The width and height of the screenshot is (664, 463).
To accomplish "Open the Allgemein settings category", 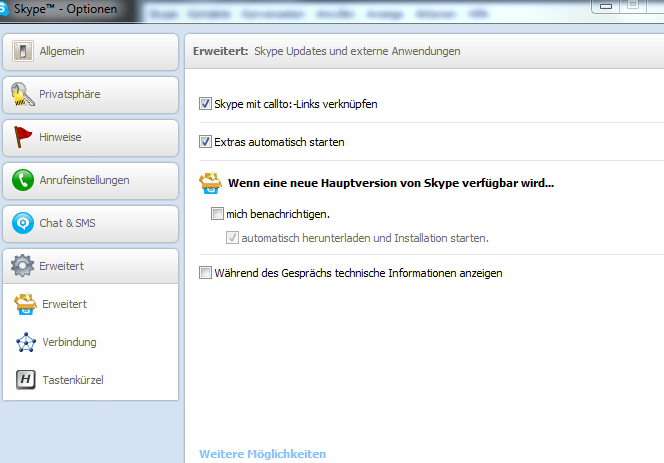I will coord(90,52).
